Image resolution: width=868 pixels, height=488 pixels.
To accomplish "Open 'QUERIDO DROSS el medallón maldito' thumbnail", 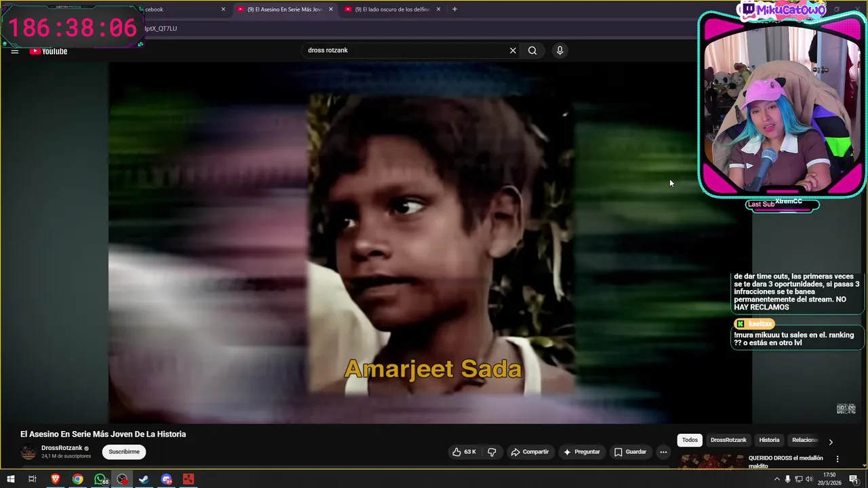I will 711,462.
